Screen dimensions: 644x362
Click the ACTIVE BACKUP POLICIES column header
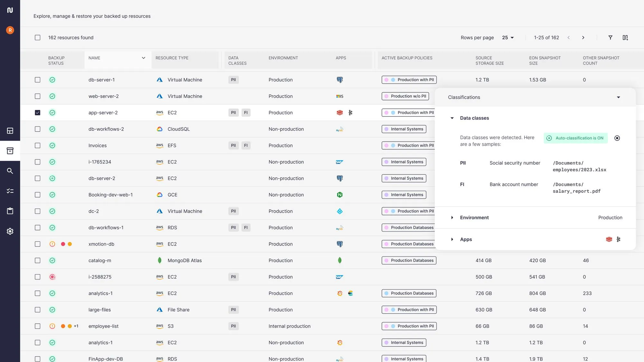pyautogui.click(x=407, y=58)
